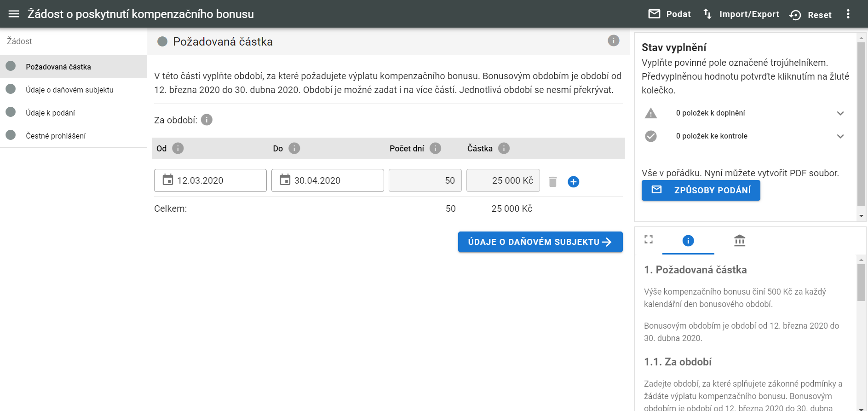Show info for Částka column

tap(504, 148)
